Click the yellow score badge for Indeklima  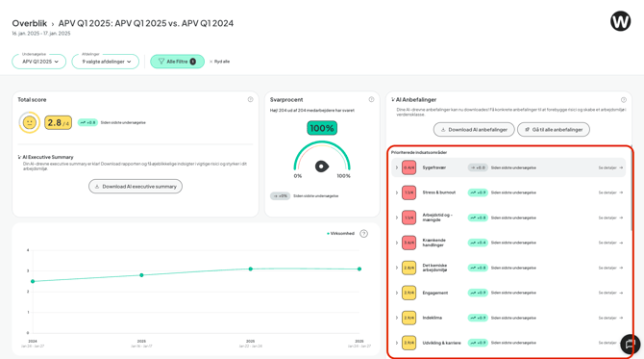409,318
